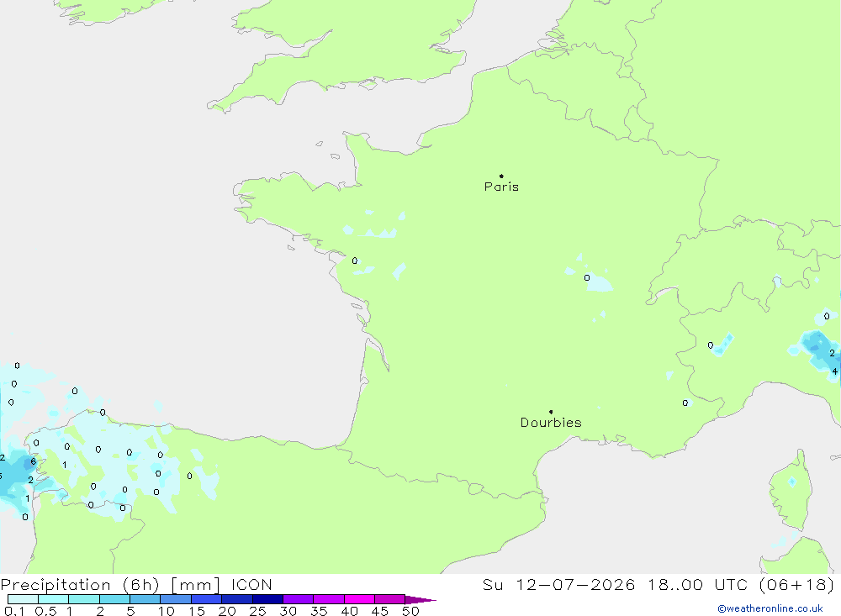Viewport: 841px width, 616px height.
Task: Click the Paris city label
Action: click(x=501, y=187)
